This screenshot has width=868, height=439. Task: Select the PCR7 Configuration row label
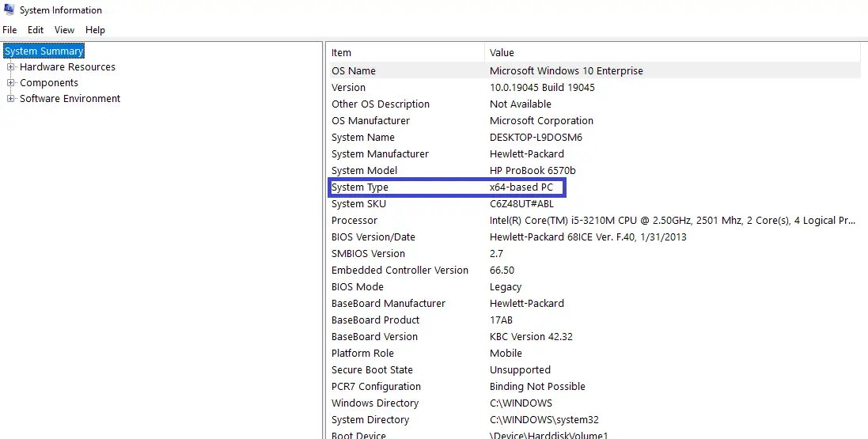click(x=376, y=387)
